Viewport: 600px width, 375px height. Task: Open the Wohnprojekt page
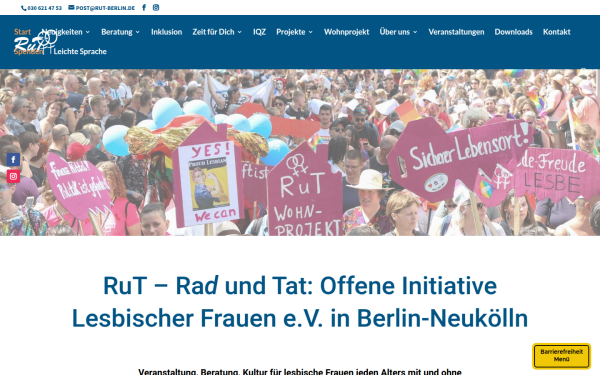tap(346, 32)
